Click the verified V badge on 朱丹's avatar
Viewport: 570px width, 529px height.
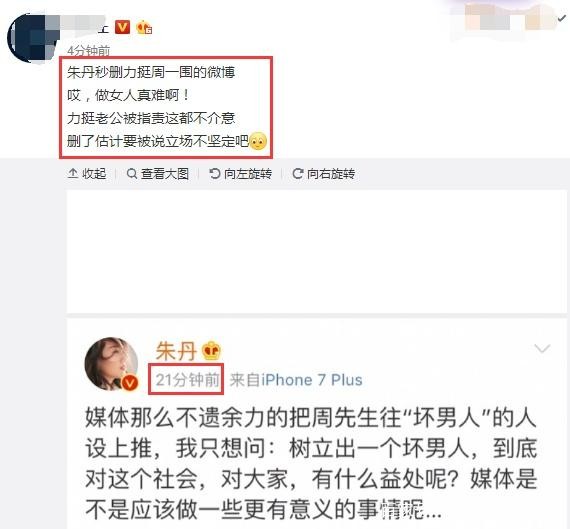point(130,382)
